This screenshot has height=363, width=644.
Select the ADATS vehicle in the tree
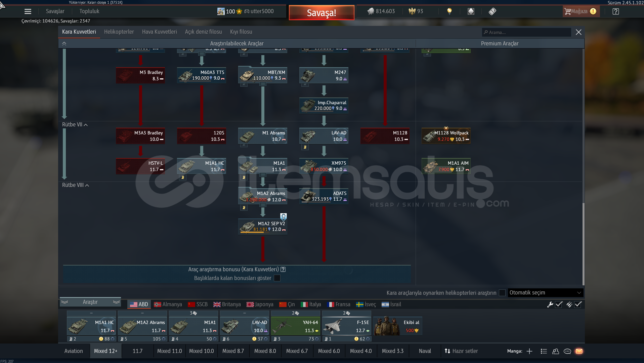[x=324, y=196]
